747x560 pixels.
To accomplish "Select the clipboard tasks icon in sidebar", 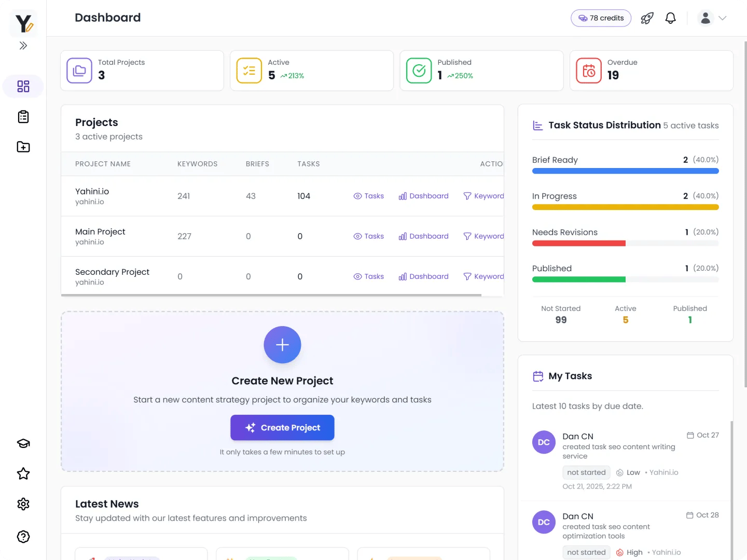I will (23, 116).
